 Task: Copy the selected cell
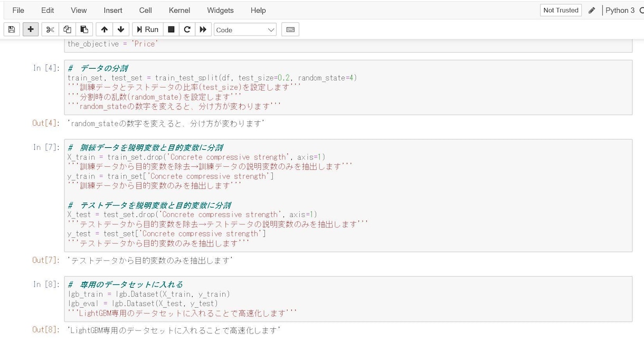(x=67, y=30)
